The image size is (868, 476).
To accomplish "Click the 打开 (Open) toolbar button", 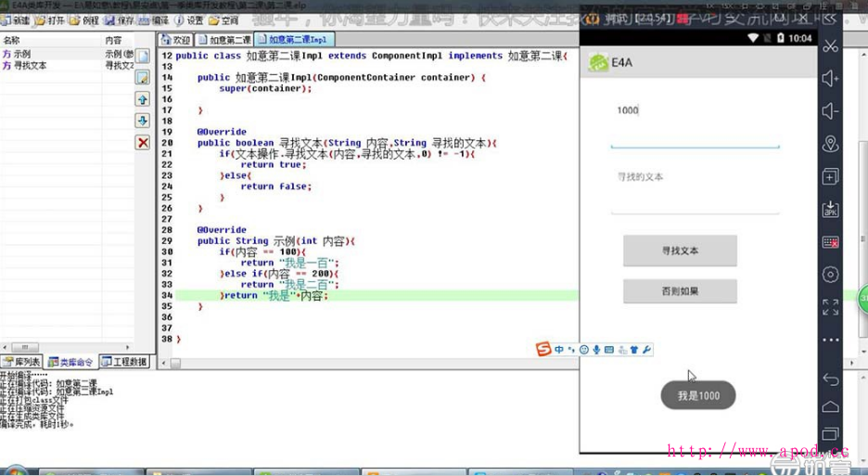I will click(51, 19).
